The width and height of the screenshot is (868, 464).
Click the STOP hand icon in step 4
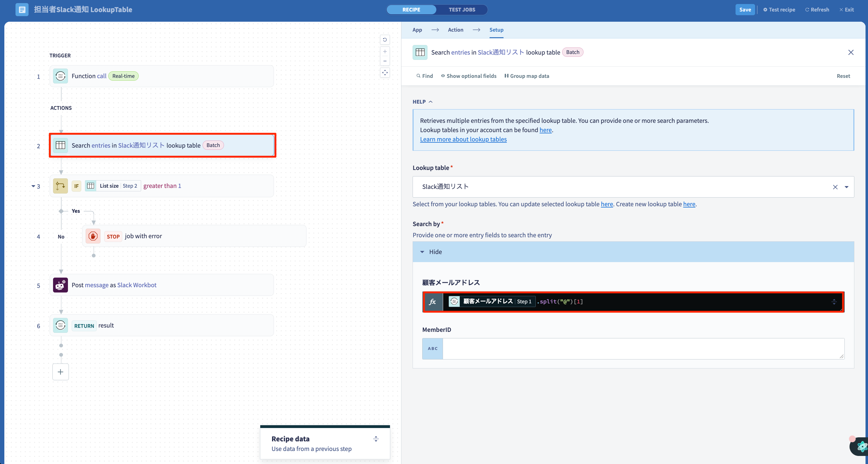[x=93, y=236]
